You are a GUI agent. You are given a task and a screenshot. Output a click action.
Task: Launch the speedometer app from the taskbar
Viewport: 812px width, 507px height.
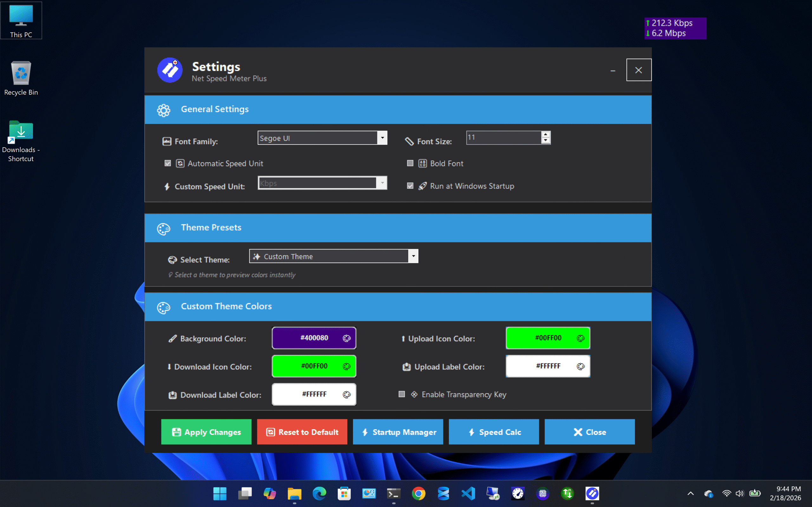click(x=517, y=494)
